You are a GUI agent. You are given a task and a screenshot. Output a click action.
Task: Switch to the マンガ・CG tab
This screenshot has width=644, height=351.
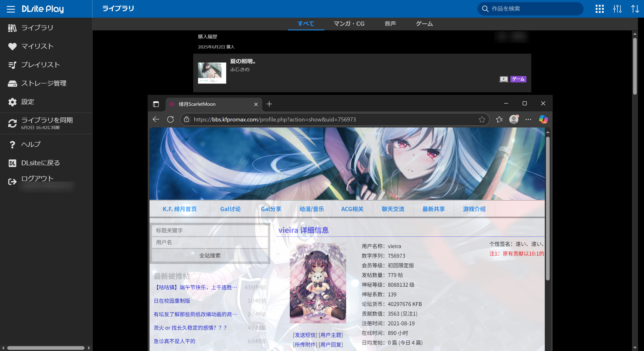349,24
